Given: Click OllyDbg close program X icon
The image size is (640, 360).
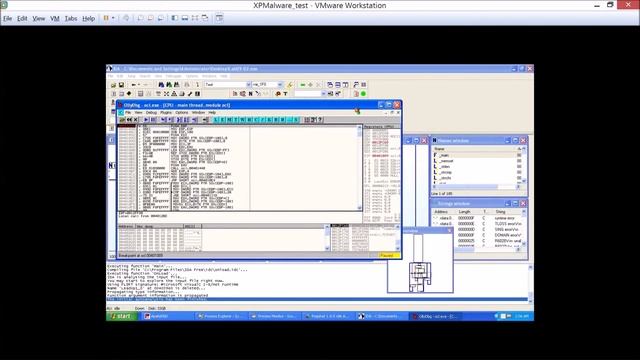Looking at the screenshot, I should 136,120.
